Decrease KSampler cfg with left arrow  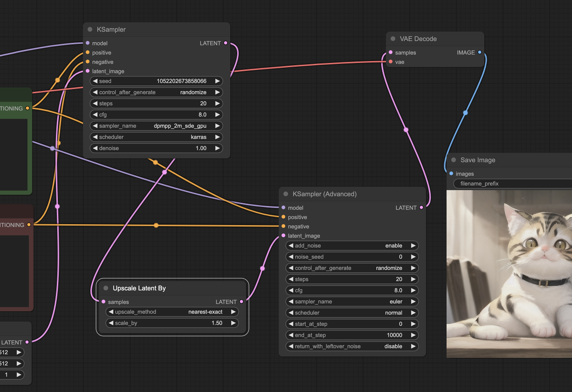pyautogui.click(x=95, y=115)
